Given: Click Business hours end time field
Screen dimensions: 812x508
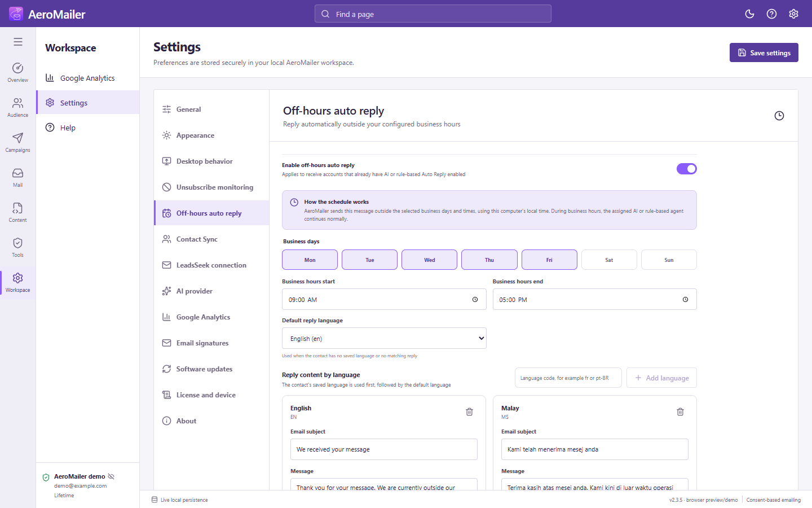Looking at the screenshot, I should (x=594, y=299).
